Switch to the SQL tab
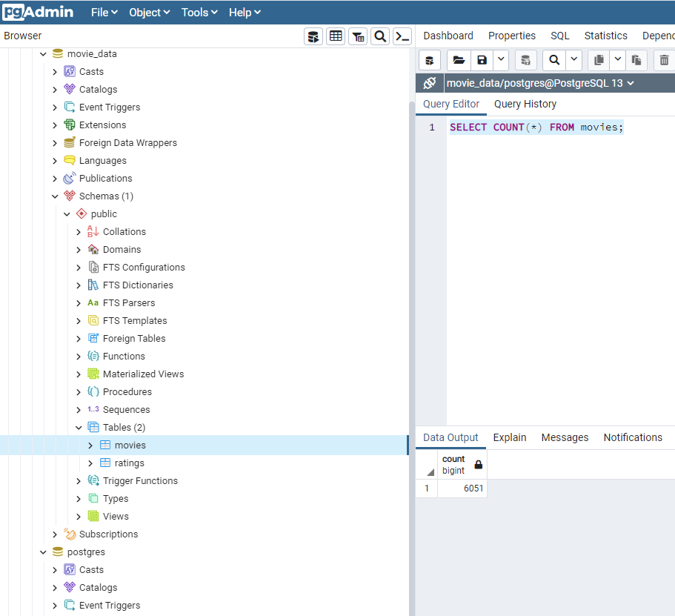The height and width of the screenshot is (616, 675). (x=560, y=36)
